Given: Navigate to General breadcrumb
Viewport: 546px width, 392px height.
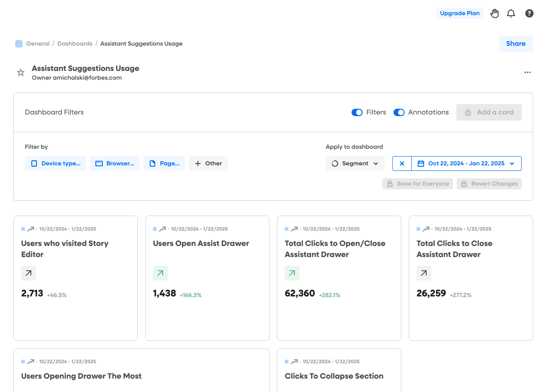Looking at the screenshot, I should pyautogui.click(x=38, y=44).
